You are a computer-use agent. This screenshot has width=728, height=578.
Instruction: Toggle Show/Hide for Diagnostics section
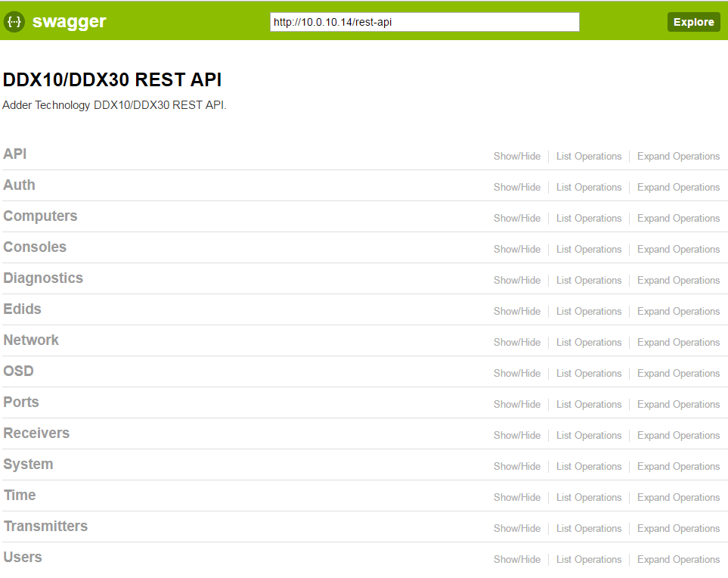(516, 281)
